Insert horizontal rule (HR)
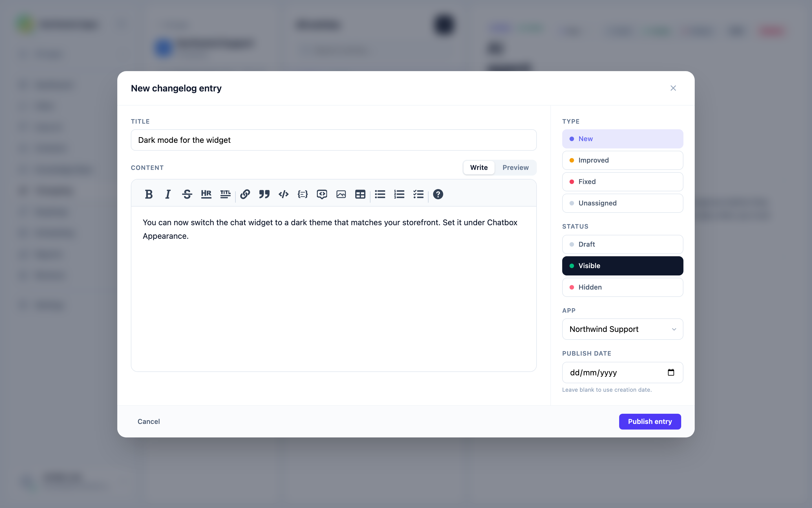 coord(206,194)
